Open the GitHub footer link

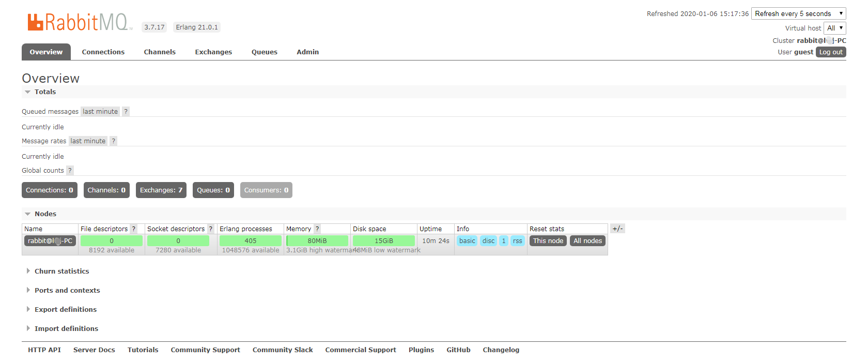tap(459, 350)
